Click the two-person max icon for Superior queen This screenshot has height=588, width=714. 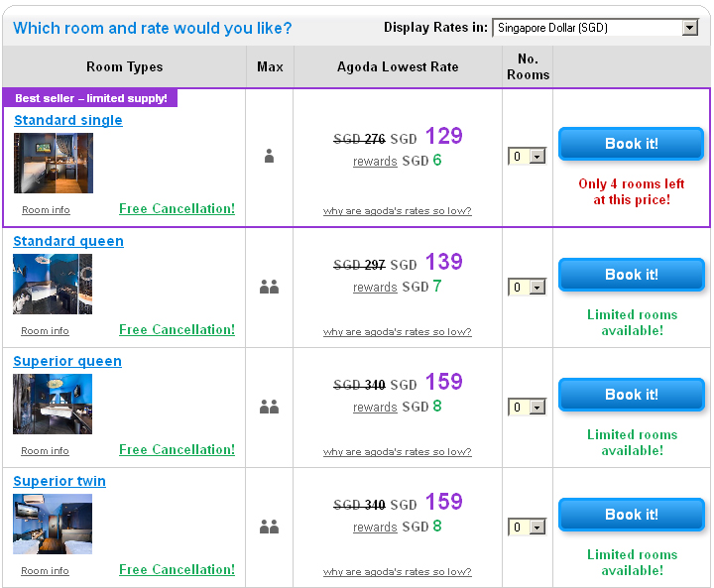coord(269,407)
